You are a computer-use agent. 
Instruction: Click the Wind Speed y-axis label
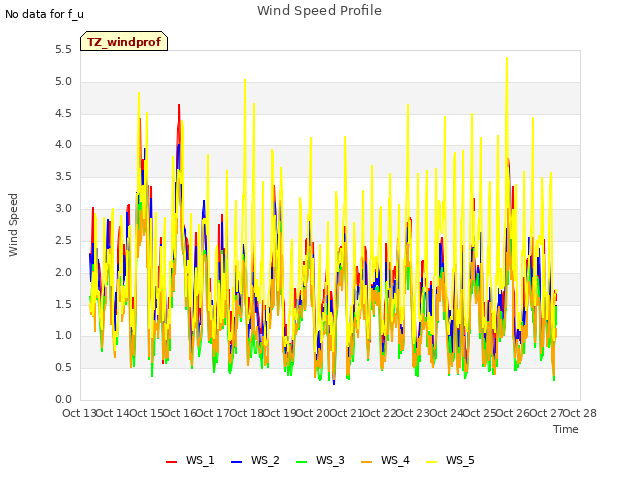[13, 225]
